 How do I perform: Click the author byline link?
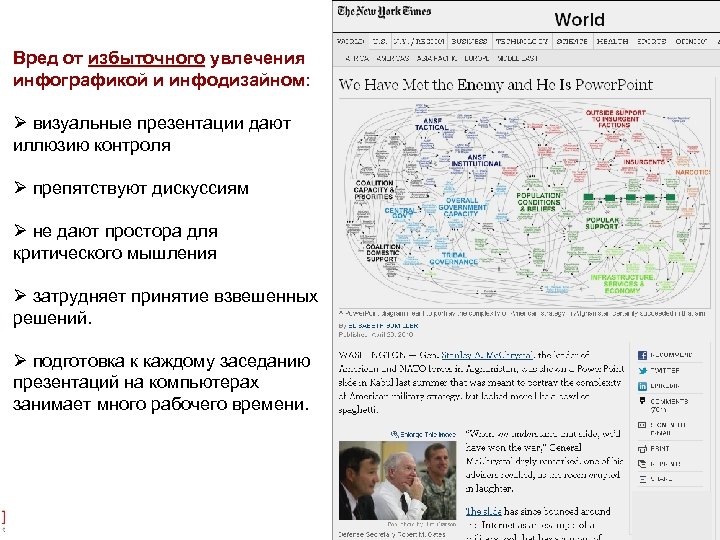(x=383, y=326)
